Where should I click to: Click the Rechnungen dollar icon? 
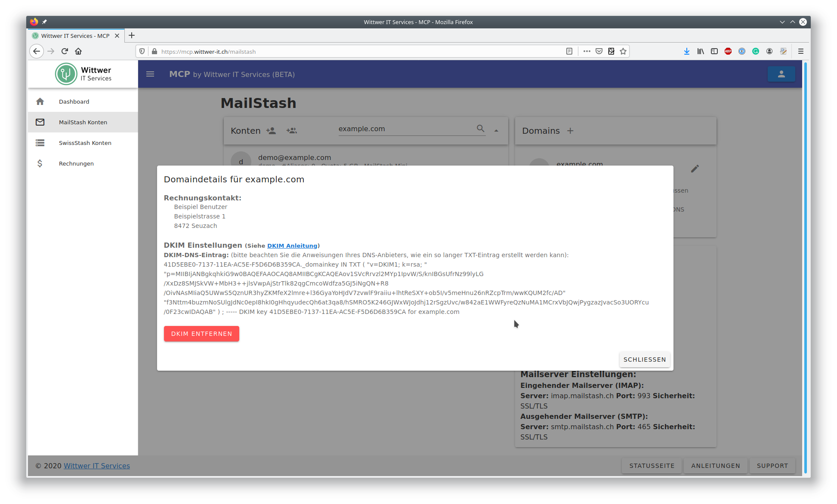tap(40, 163)
